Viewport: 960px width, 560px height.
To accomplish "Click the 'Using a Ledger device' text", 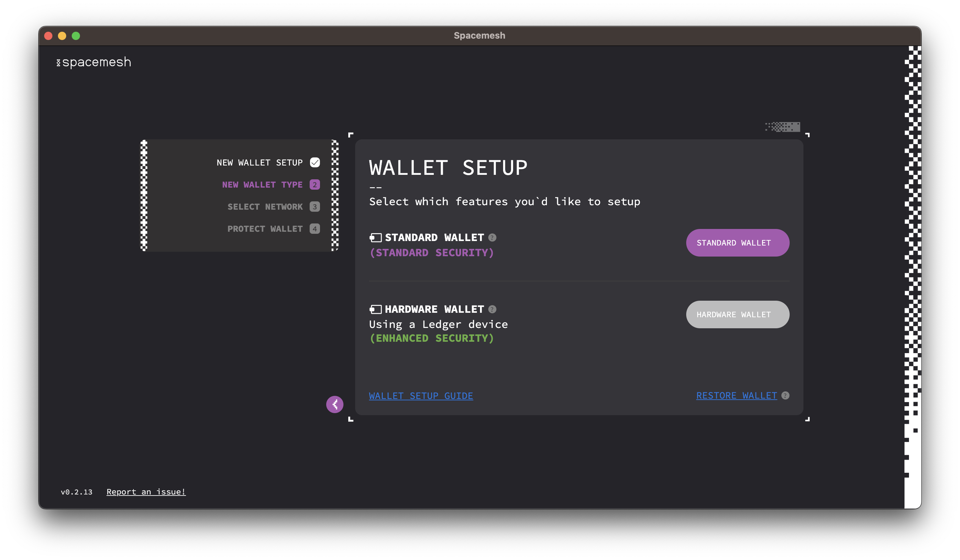I will (x=439, y=324).
